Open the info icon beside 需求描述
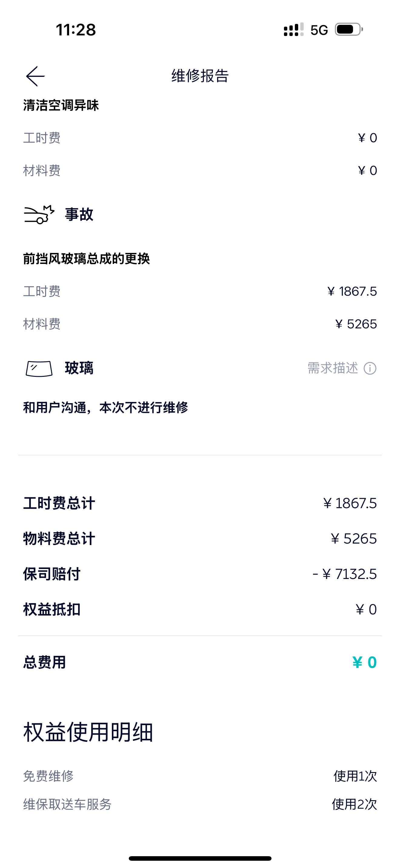400x868 pixels. 370,368
